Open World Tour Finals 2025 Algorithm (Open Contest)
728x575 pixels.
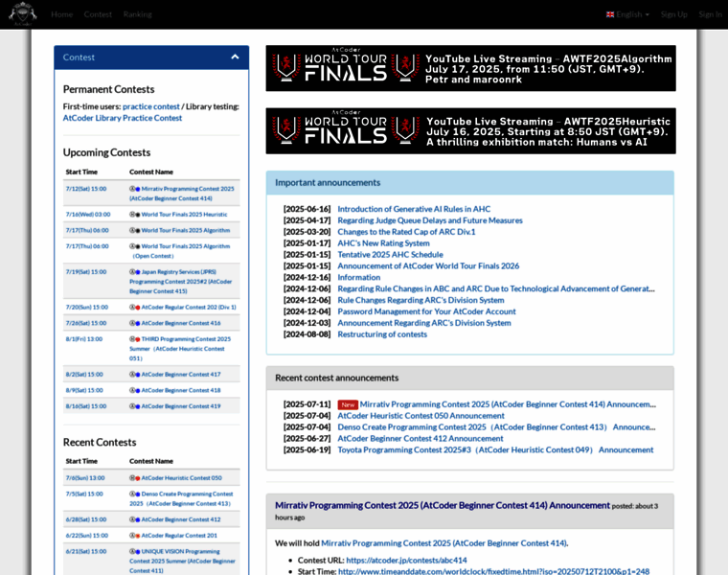(x=182, y=251)
